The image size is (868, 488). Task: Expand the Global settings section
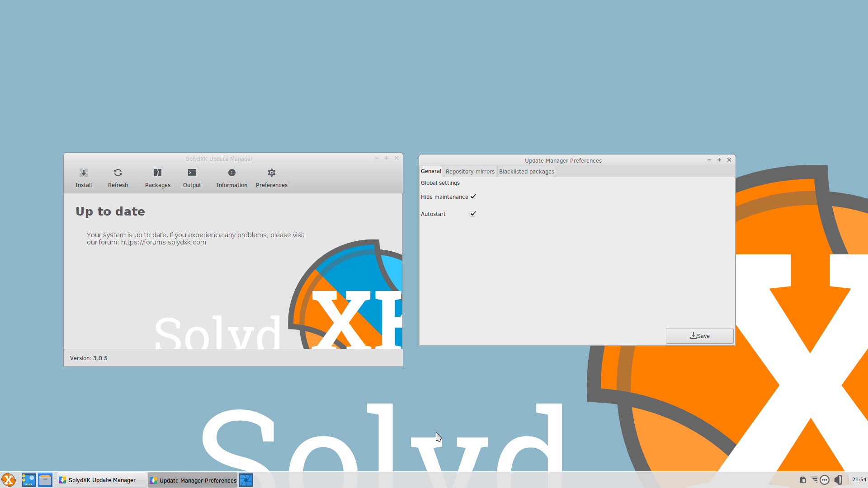point(441,183)
